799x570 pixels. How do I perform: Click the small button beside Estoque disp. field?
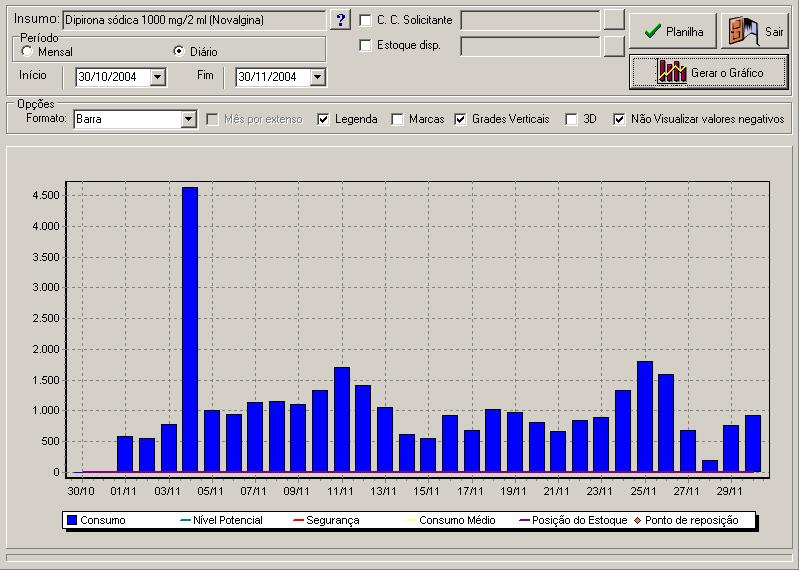(614, 46)
